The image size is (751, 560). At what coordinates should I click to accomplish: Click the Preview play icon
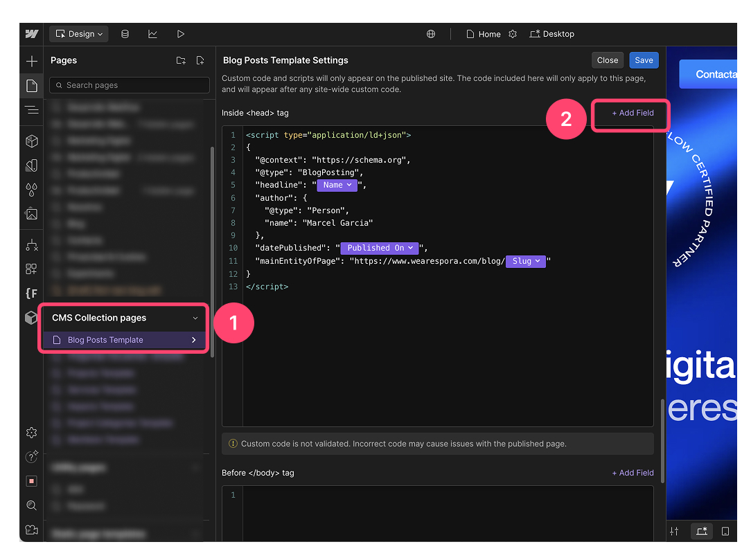coord(181,34)
